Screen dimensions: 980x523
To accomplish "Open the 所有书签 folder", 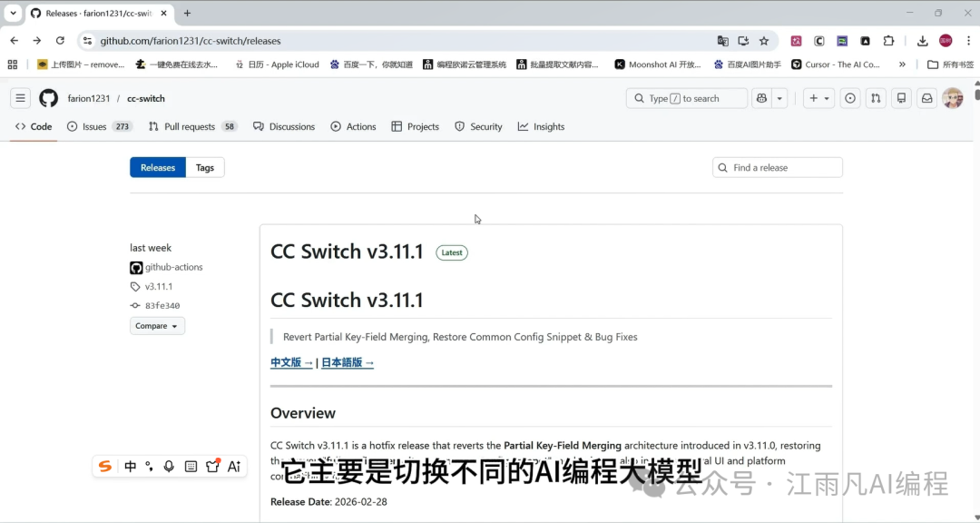I will pos(950,64).
